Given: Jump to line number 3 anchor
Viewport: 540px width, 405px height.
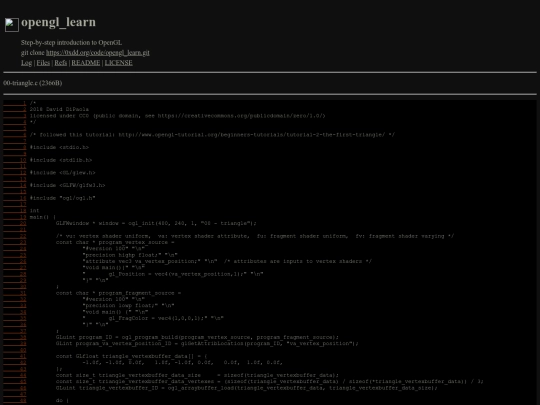Looking at the screenshot, I should tap(15, 116).
